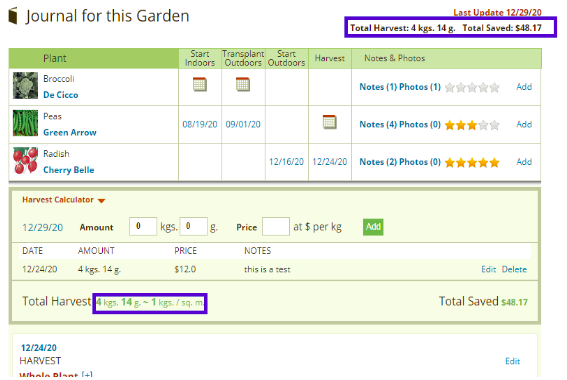The width and height of the screenshot is (567, 380).
Task: Click Add in the Radish row
Action: 524,162
